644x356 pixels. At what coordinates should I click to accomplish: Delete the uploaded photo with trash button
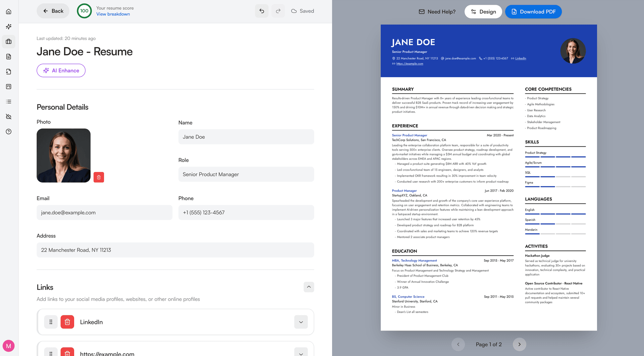[x=99, y=177]
